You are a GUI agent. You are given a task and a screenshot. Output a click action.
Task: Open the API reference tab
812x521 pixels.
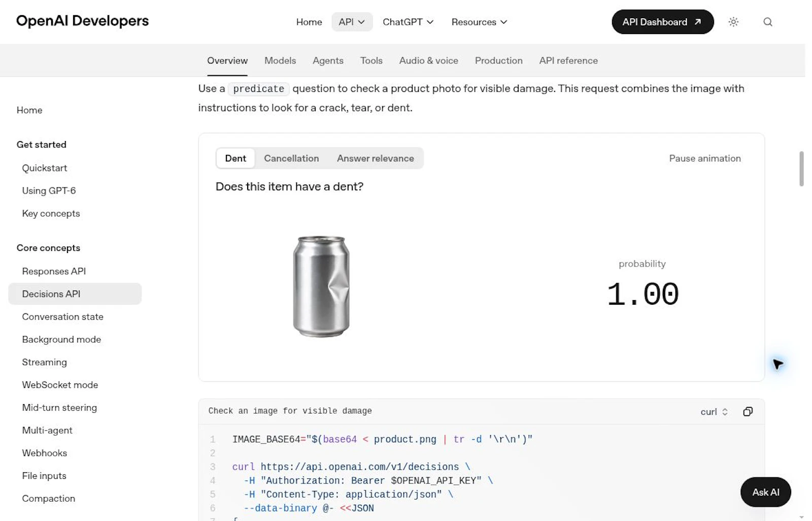(568, 60)
